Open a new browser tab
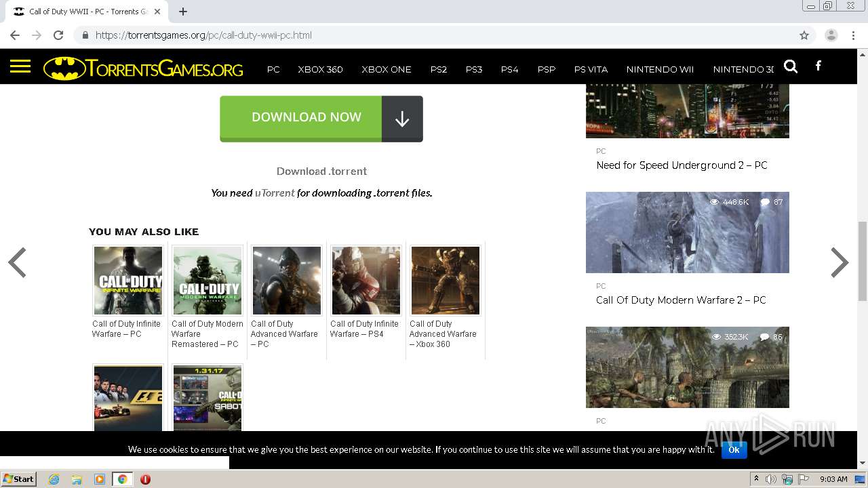This screenshot has width=868, height=488. pos(182,12)
